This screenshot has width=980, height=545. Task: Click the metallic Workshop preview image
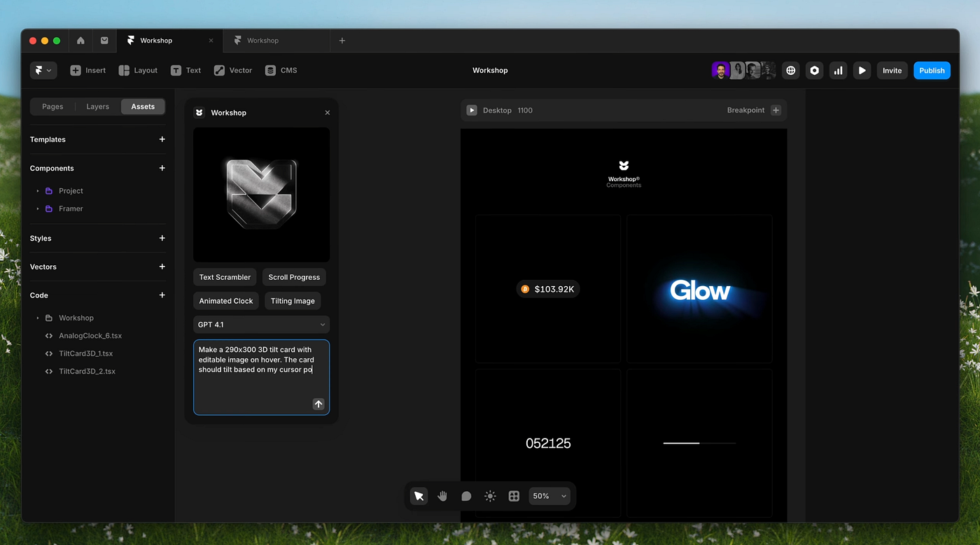(x=262, y=194)
